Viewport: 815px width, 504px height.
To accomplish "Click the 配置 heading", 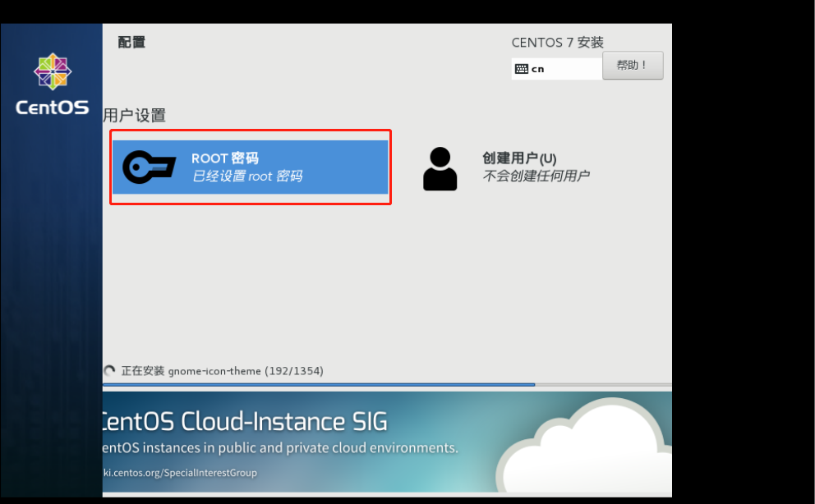I will coord(131,42).
